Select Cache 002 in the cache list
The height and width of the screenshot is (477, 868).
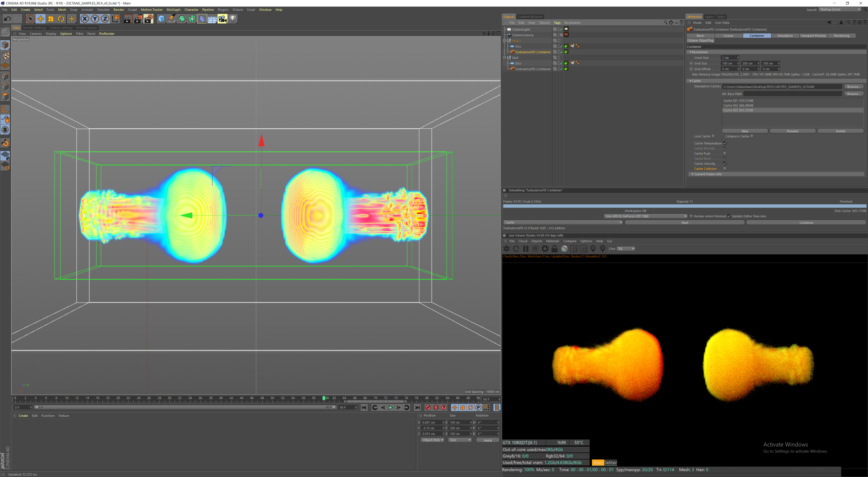point(738,106)
